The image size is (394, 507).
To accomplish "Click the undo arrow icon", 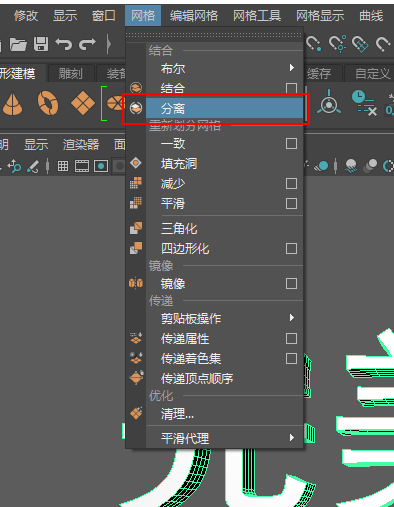I will pyautogui.click(x=63, y=44).
